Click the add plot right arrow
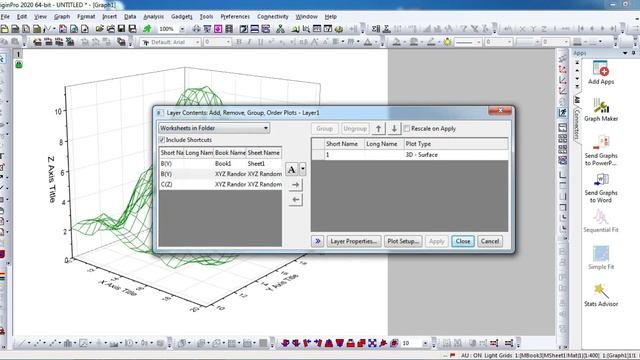Viewport: 640px width, 360px height. click(296, 185)
